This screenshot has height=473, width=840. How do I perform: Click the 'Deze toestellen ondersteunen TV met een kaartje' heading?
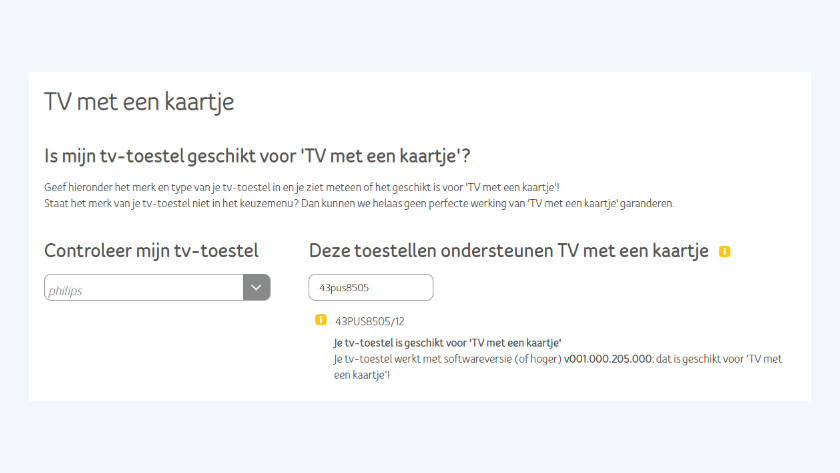pyautogui.click(x=508, y=250)
